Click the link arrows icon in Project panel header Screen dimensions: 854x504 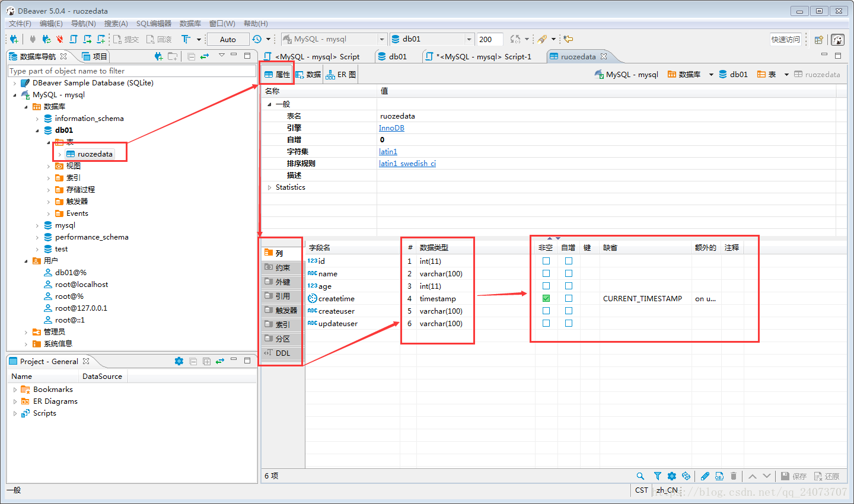tap(220, 361)
